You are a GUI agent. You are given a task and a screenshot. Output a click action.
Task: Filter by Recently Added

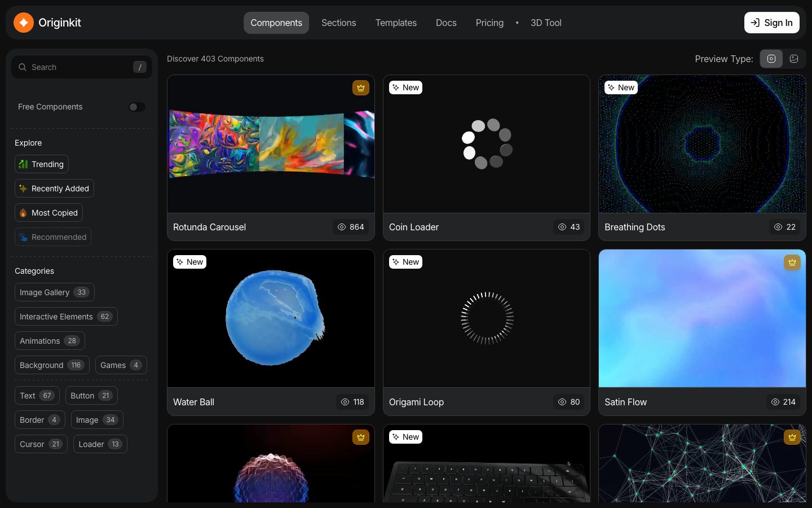pos(54,189)
